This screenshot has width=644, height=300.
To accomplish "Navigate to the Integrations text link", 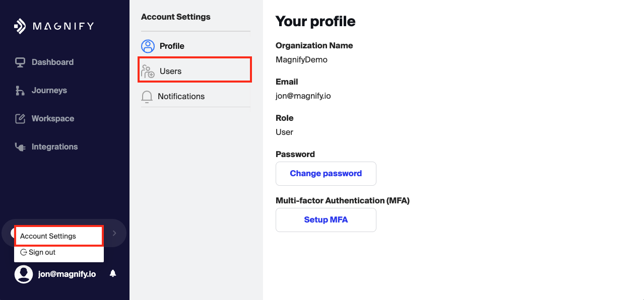I will (x=54, y=147).
